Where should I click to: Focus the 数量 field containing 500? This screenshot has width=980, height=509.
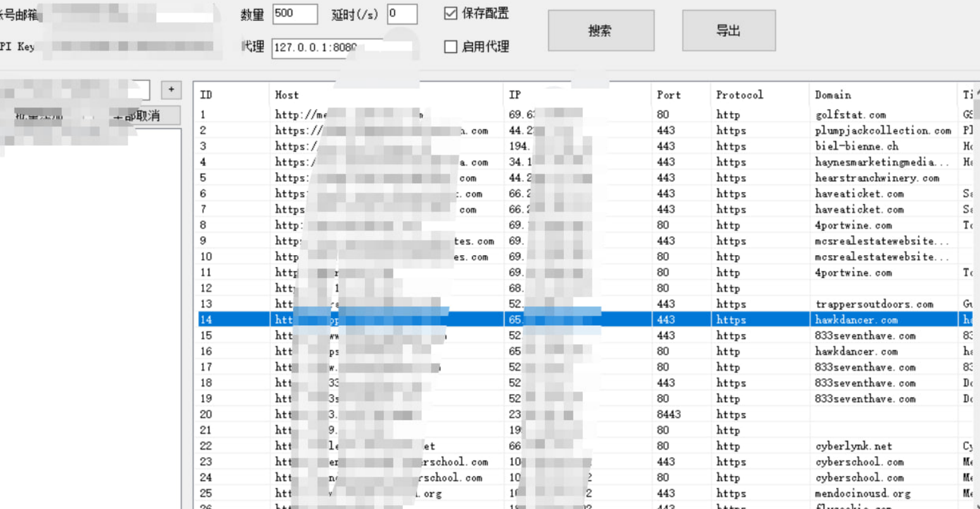295,14
